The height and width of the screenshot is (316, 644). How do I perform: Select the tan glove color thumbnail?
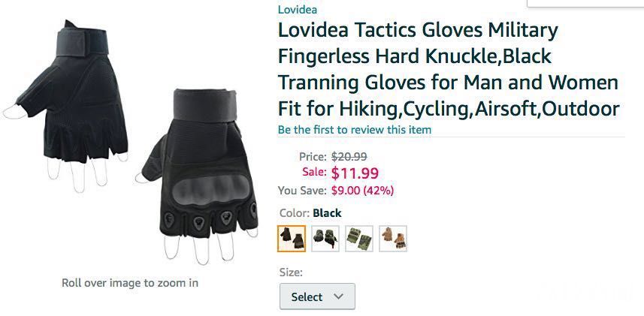pyautogui.click(x=393, y=239)
